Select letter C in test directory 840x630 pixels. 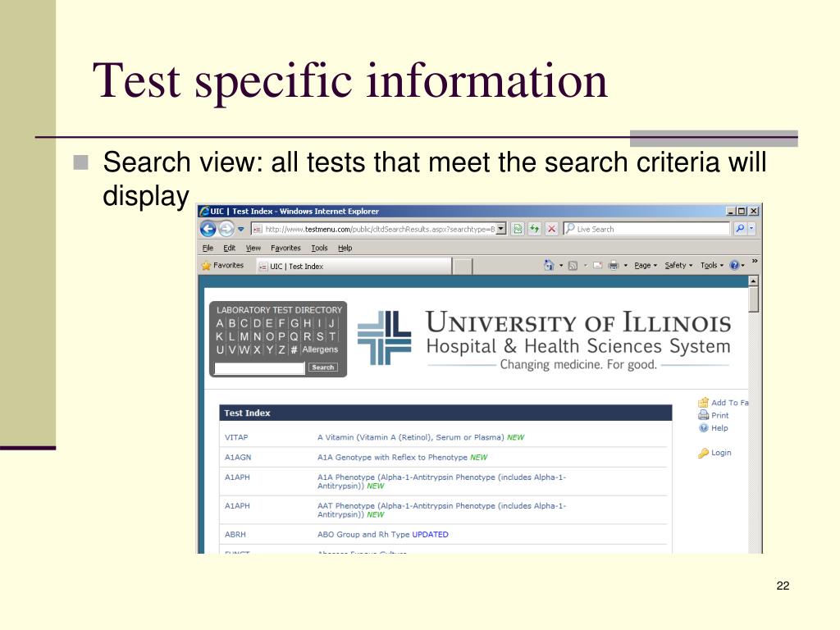click(x=244, y=323)
